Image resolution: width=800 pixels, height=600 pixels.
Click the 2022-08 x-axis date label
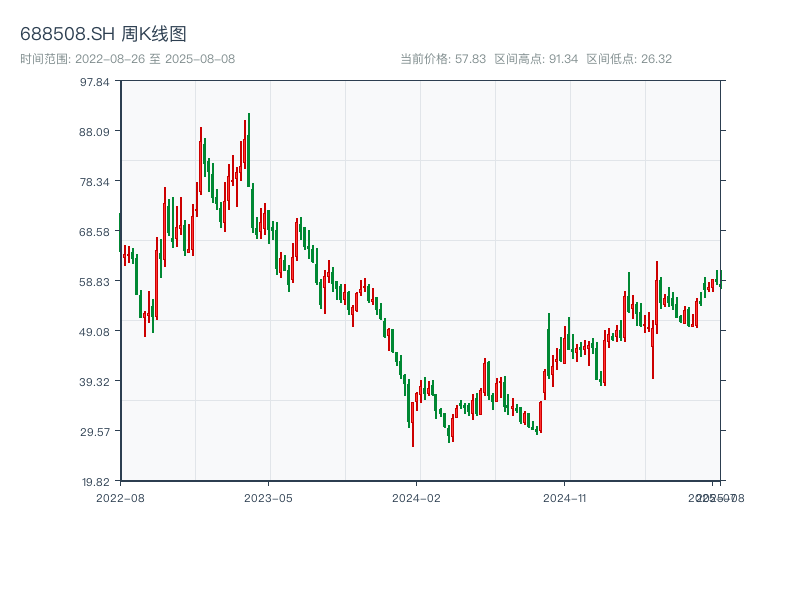[120, 497]
